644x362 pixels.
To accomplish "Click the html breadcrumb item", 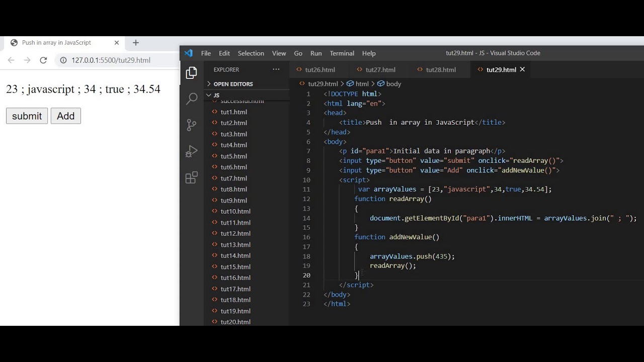I will (362, 84).
